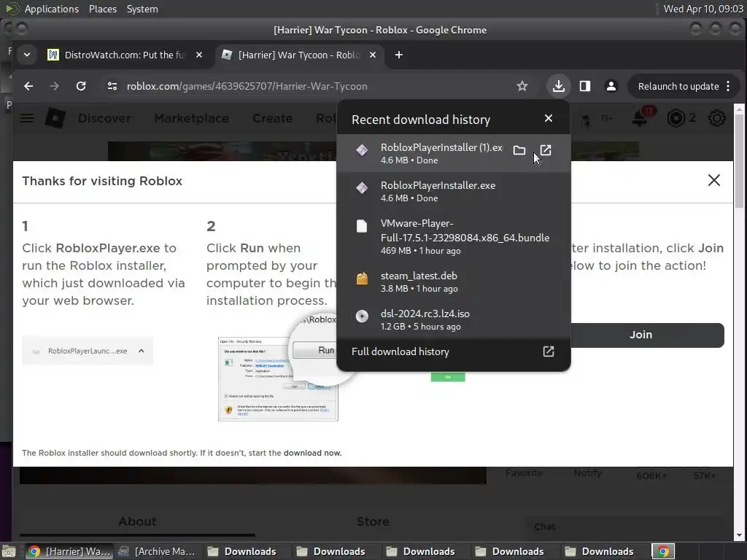747x560 pixels.
Task: Open the Applications menu
Action: tap(52, 9)
